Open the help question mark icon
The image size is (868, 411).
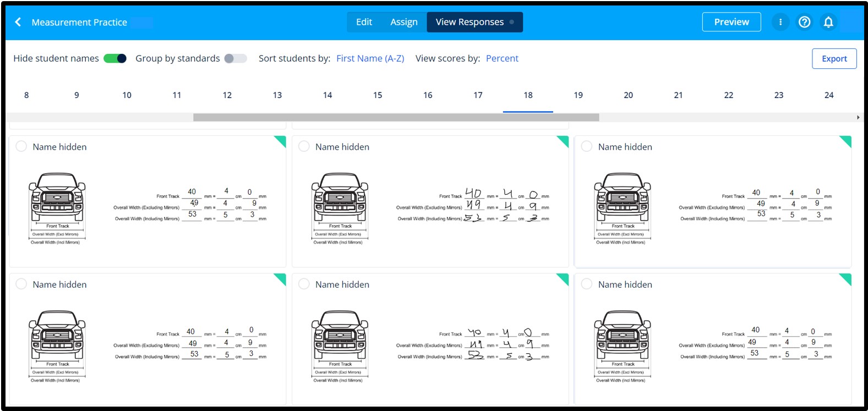804,22
